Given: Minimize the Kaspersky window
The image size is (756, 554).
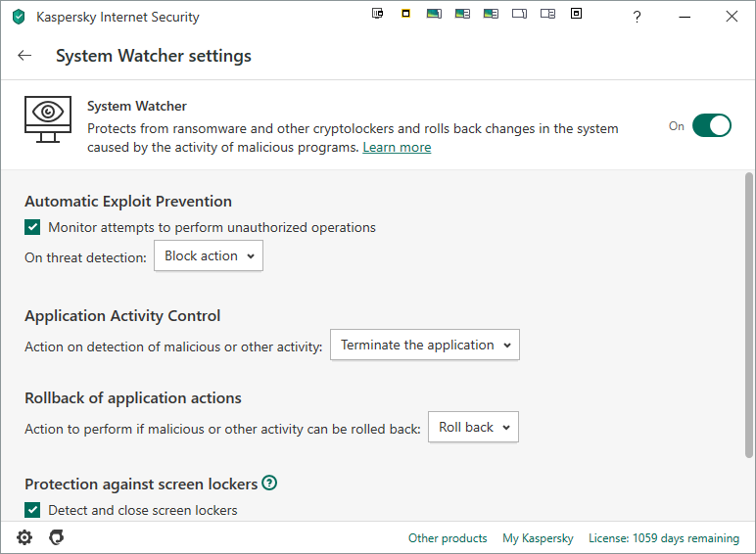Looking at the screenshot, I should 685,17.
